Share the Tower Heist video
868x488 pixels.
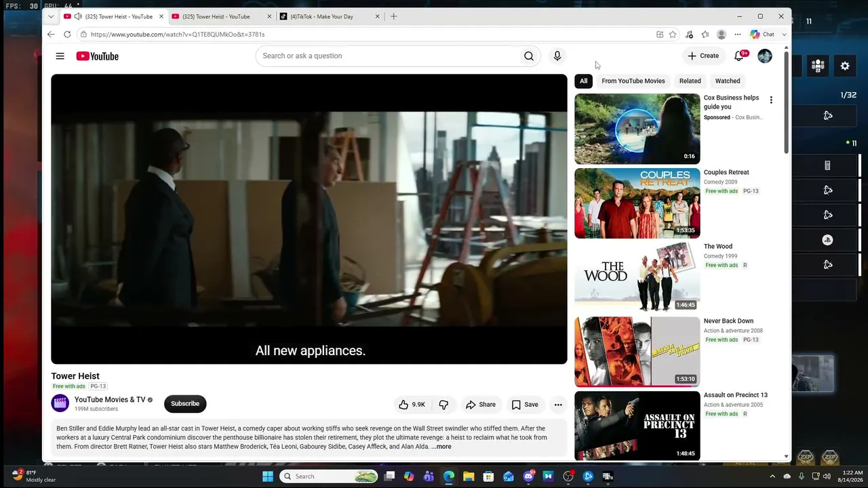[481, 405]
